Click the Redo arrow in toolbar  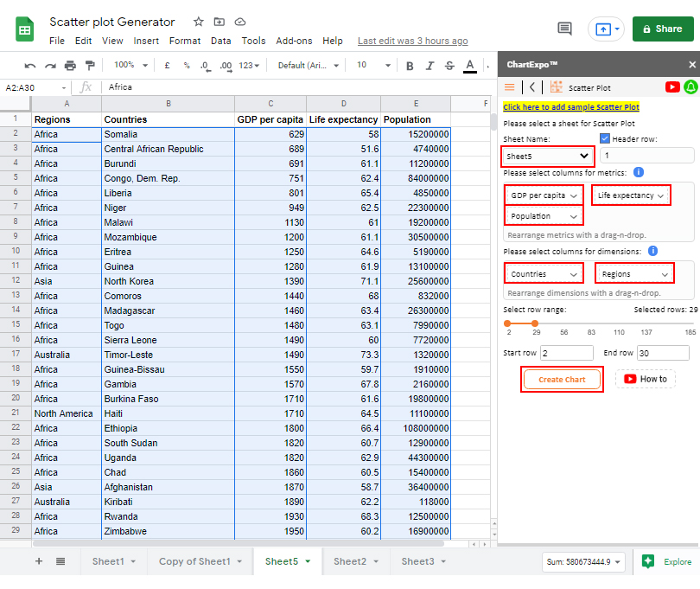pyautogui.click(x=50, y=66)
